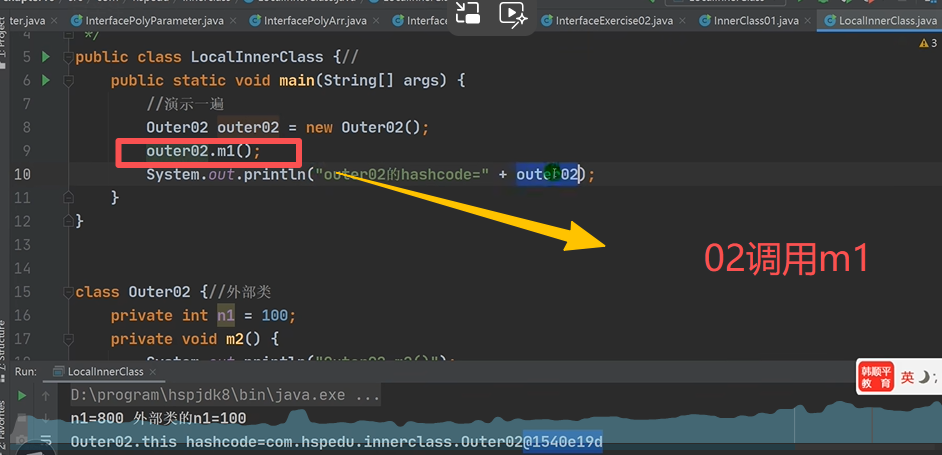Click the 韩顺平教育 red logo
Image resolution: width=942 pixels, height=455 pixels.
875,377
